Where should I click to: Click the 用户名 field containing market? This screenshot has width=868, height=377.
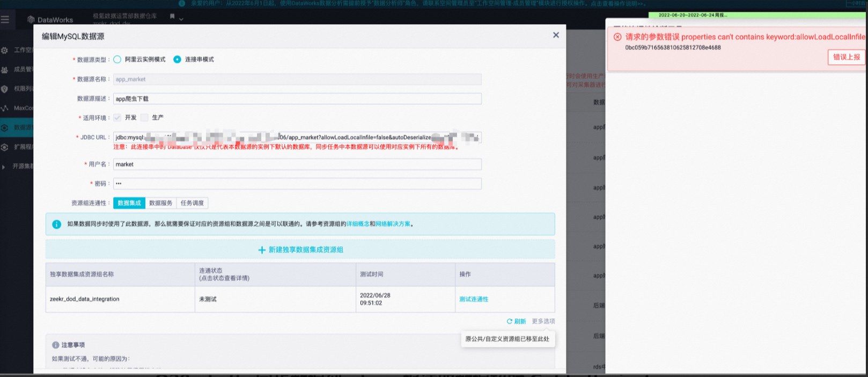297,164
